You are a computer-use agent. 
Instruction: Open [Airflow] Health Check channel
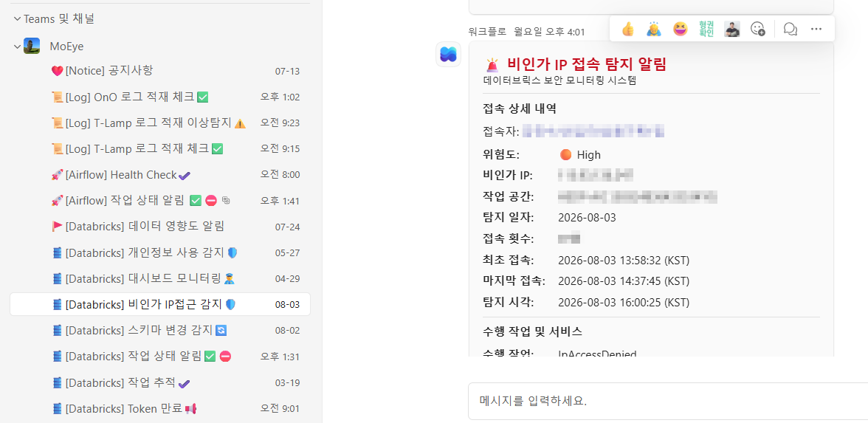tap(160, 175)
